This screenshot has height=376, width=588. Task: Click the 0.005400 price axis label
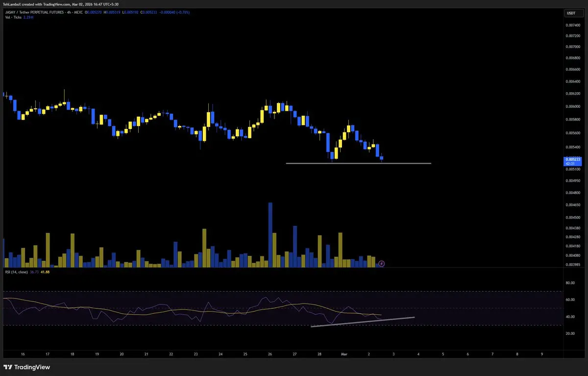point(573,147)
